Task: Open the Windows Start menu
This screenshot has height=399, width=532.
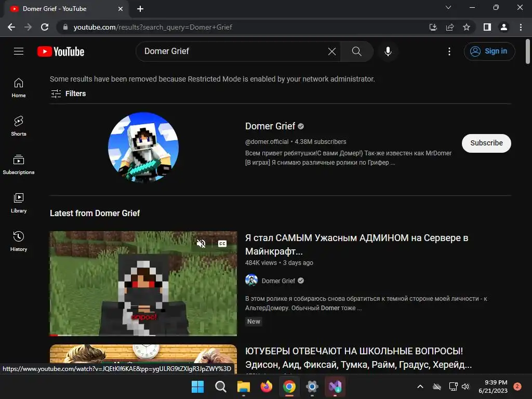Action: (x=197, y=387)
